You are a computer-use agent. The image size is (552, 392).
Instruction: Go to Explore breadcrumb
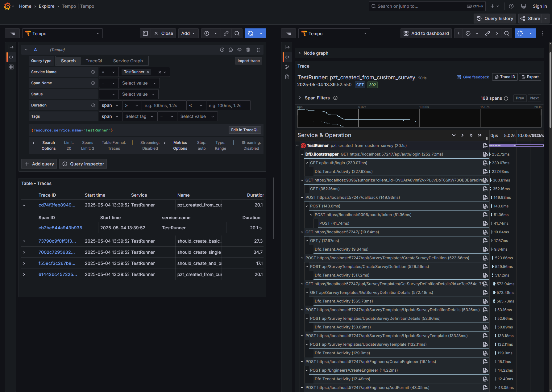coord(47,6)
